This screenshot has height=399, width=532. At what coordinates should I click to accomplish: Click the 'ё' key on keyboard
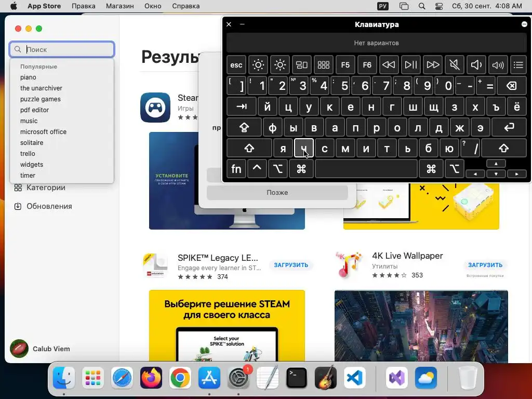tap(517, 107)
